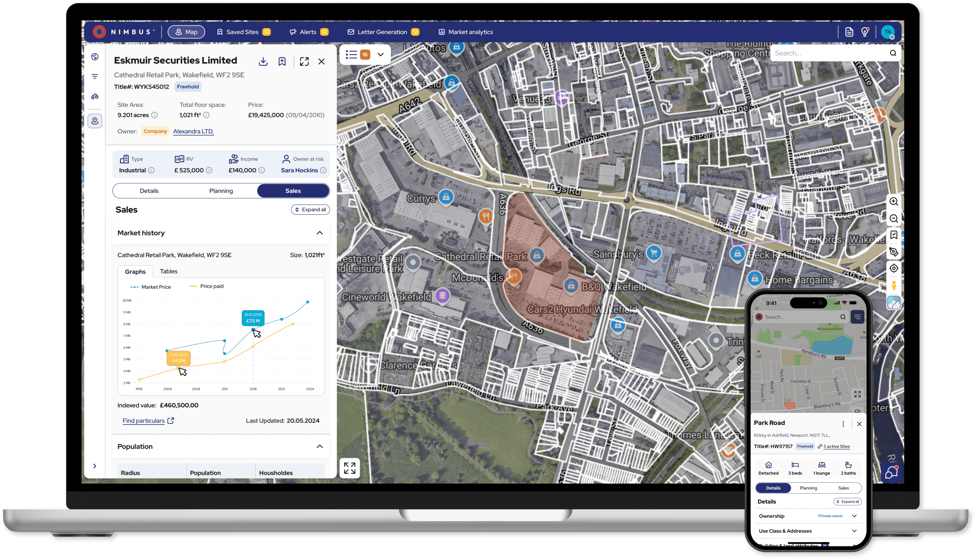The height and width of the screenshot is (560, 976).
Task: Switch to the Details segment
Action: point(149,191)
